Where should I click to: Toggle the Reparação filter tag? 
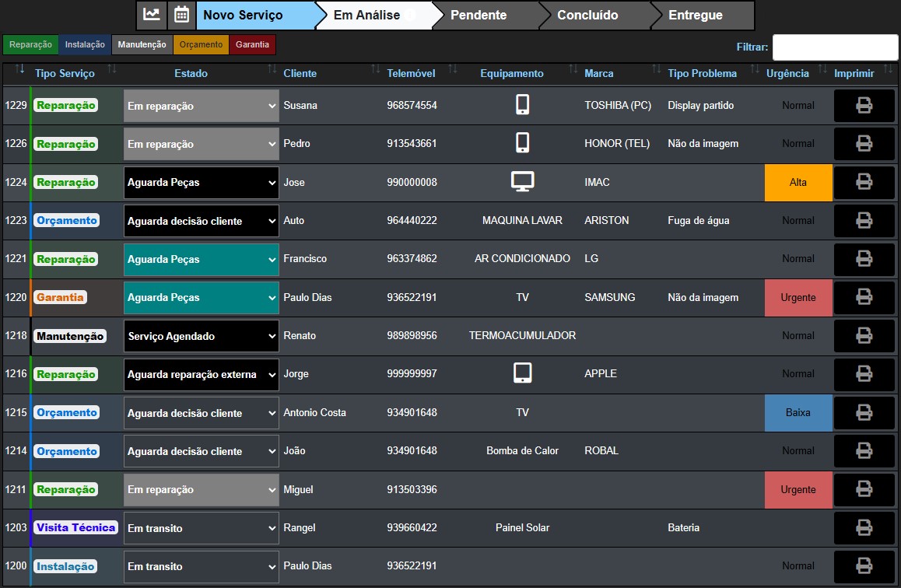[30, 45]
